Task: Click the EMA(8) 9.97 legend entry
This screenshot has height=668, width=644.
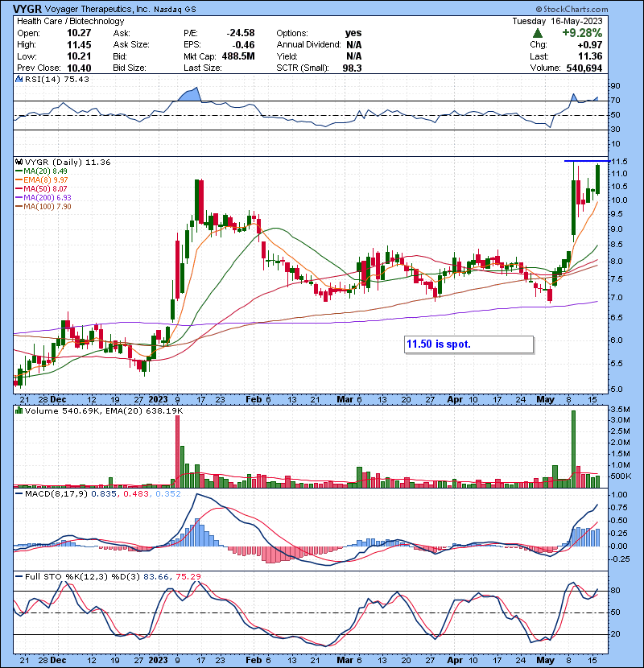Action: click(41, 180)
